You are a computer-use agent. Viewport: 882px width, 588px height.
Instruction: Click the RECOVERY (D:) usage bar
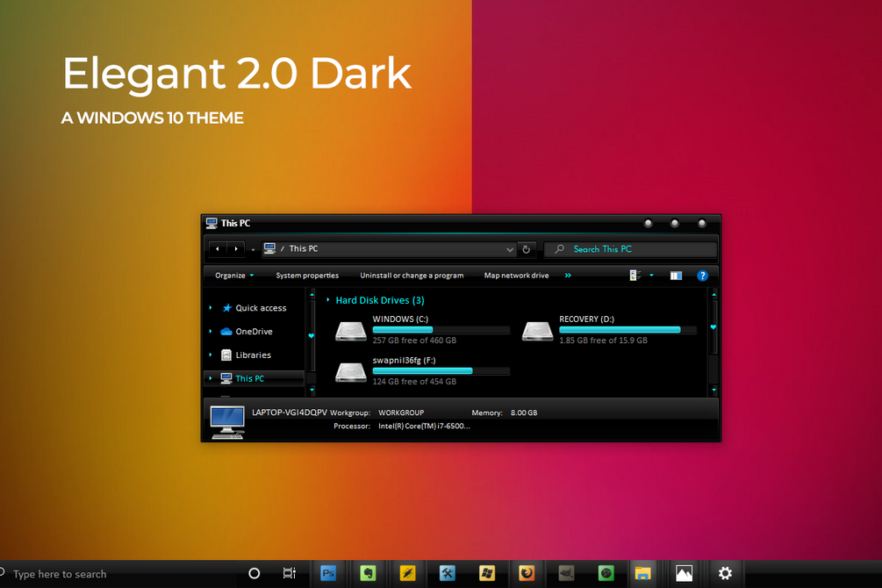627,330
